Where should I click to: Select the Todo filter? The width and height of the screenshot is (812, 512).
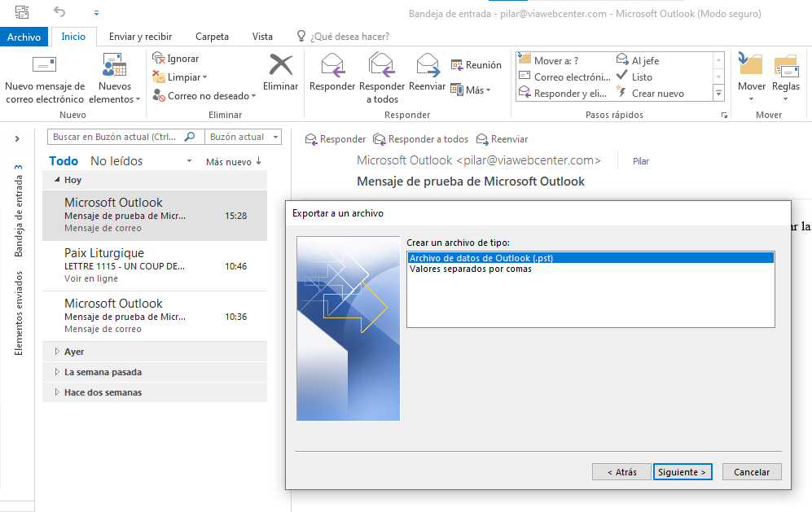pos(64,161)
